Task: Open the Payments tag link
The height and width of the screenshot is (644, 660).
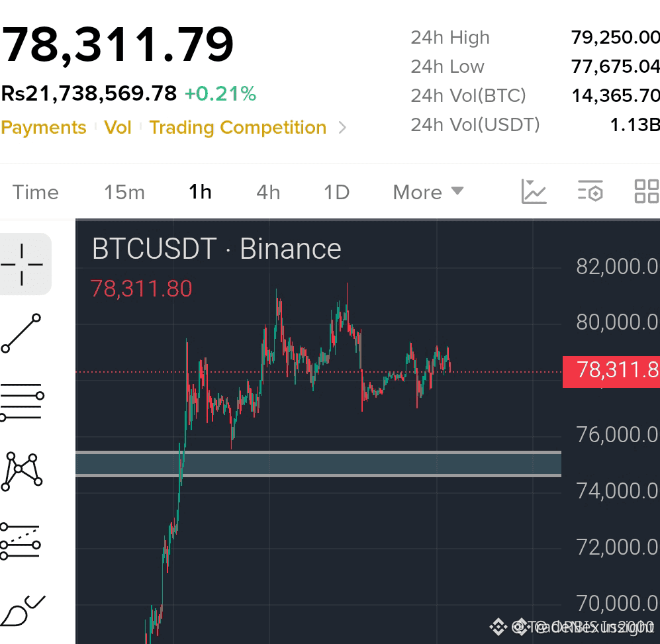Action: (43, 128)
